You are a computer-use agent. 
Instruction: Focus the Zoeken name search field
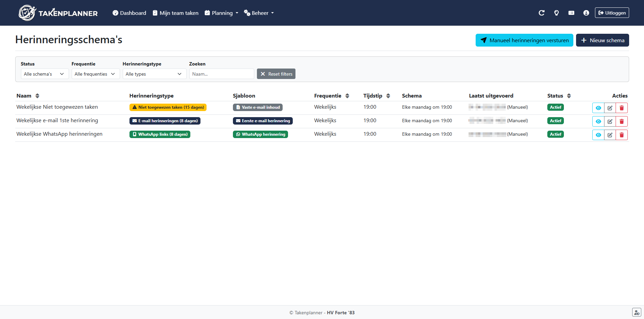[221, 74]
